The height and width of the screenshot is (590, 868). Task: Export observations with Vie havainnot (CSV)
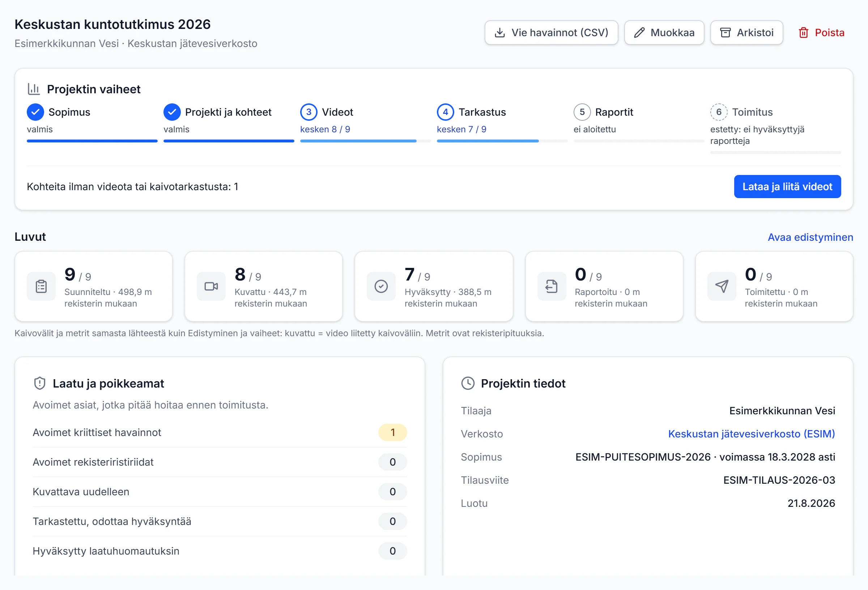click(551, 33)
